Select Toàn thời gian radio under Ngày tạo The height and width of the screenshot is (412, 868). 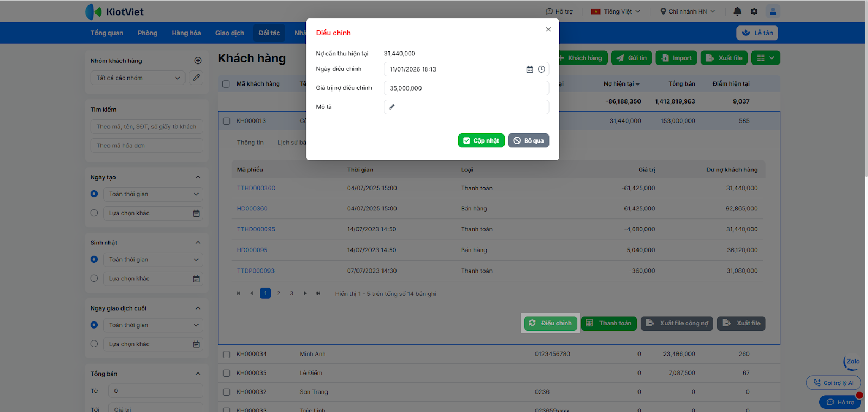pos(94,194)
